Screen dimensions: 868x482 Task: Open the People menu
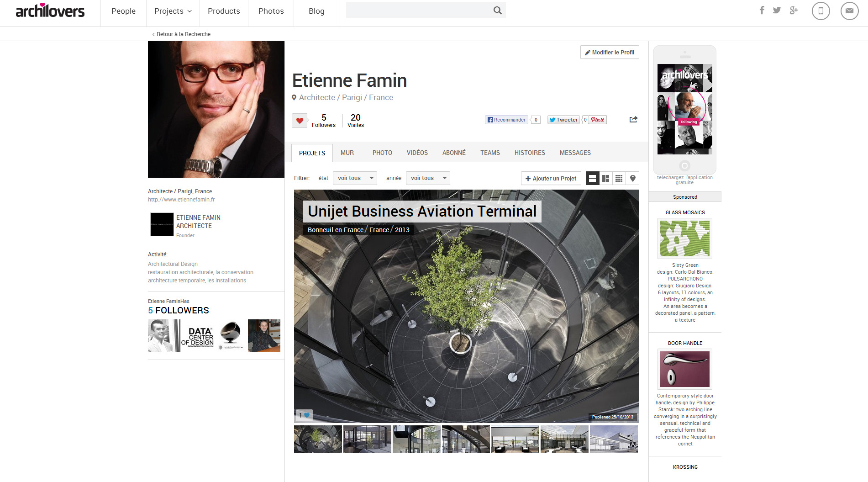pos(123,11)
